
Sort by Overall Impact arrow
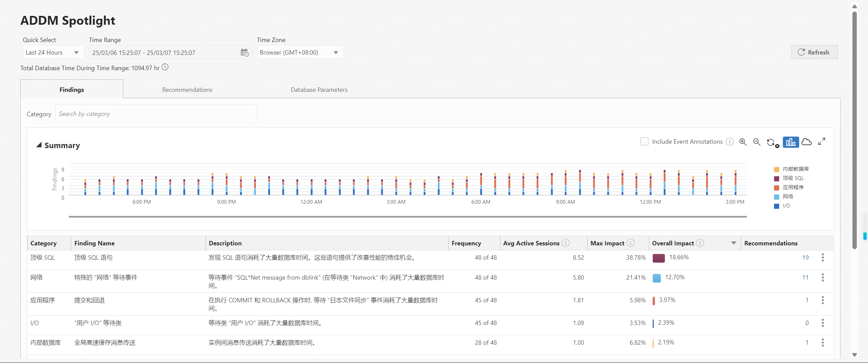coord(734,243)
